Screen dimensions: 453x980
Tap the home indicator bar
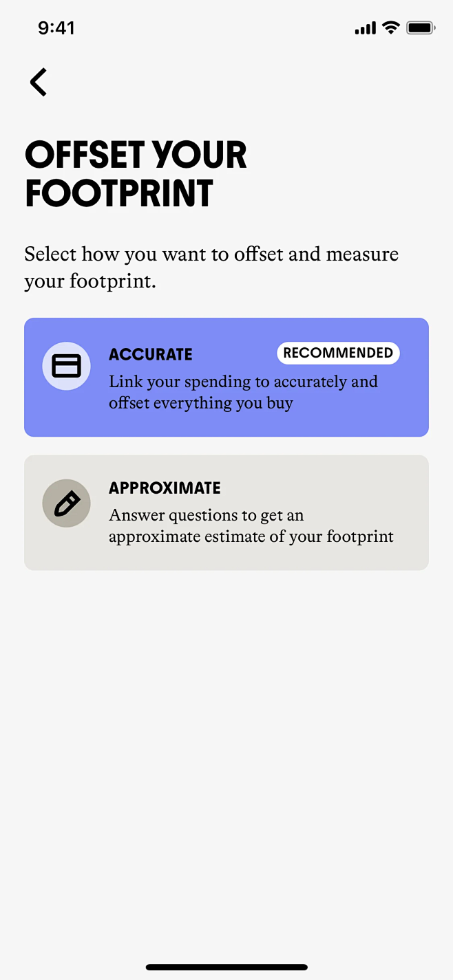[x=226, y=967]
